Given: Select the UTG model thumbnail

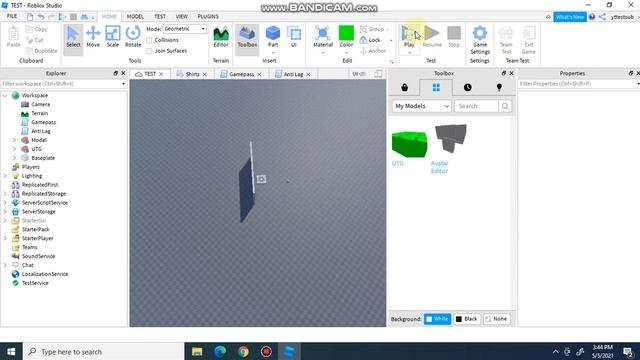Looking at the screenshot, I should [x=409, y=144].
